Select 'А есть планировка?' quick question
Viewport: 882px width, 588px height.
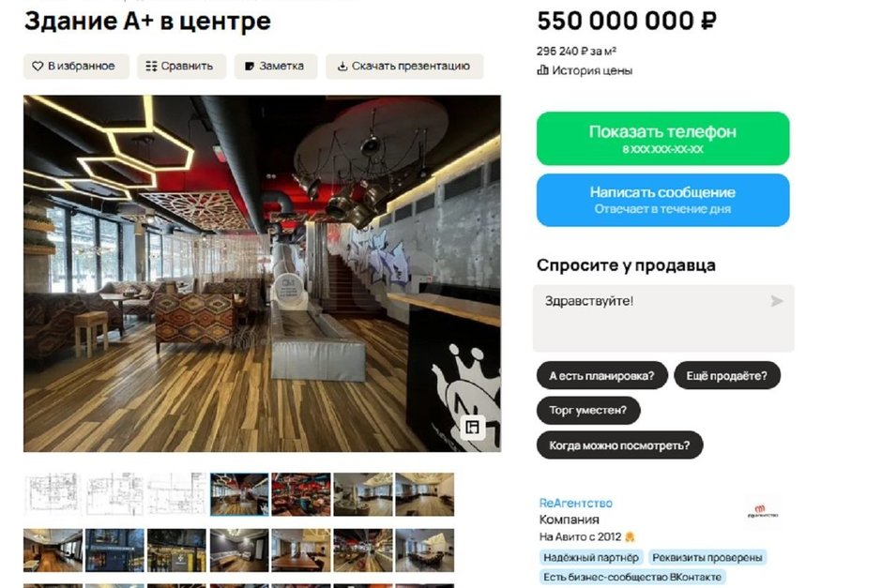coord(601,375)
